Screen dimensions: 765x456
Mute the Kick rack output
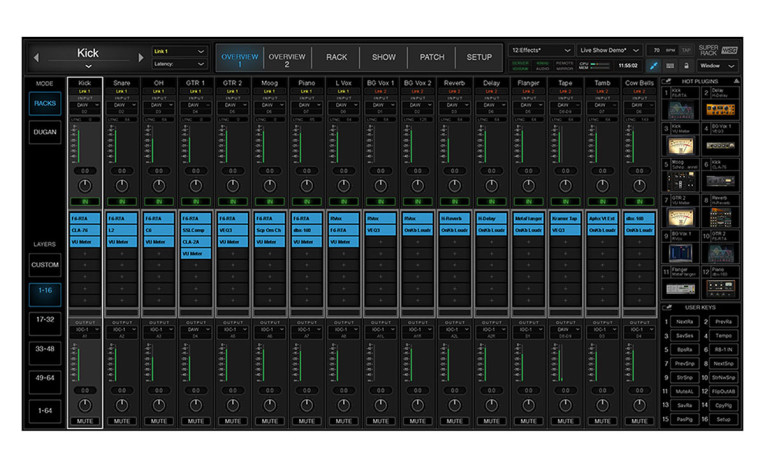pyautogui.click(x=85, y=421)
